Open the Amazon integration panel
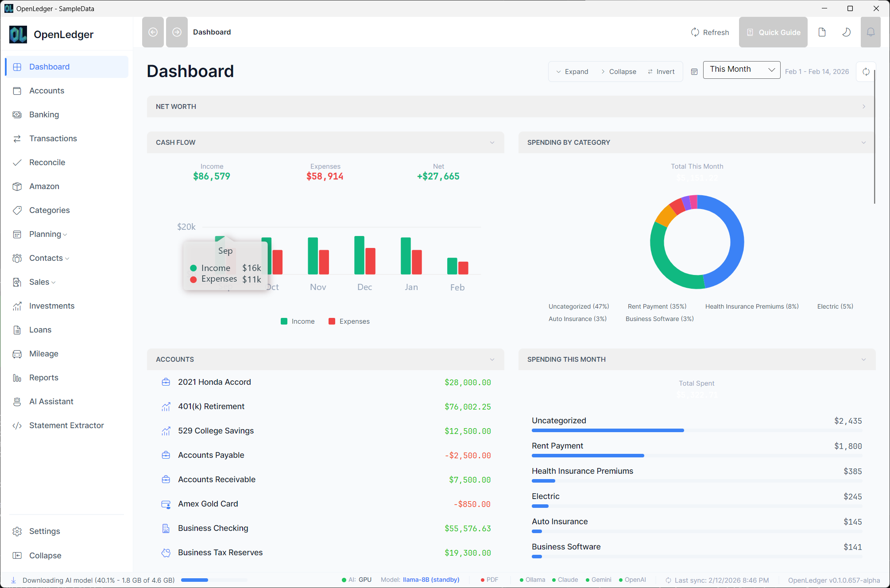Viewport: 890px width, 588px height. coord(44,186)
